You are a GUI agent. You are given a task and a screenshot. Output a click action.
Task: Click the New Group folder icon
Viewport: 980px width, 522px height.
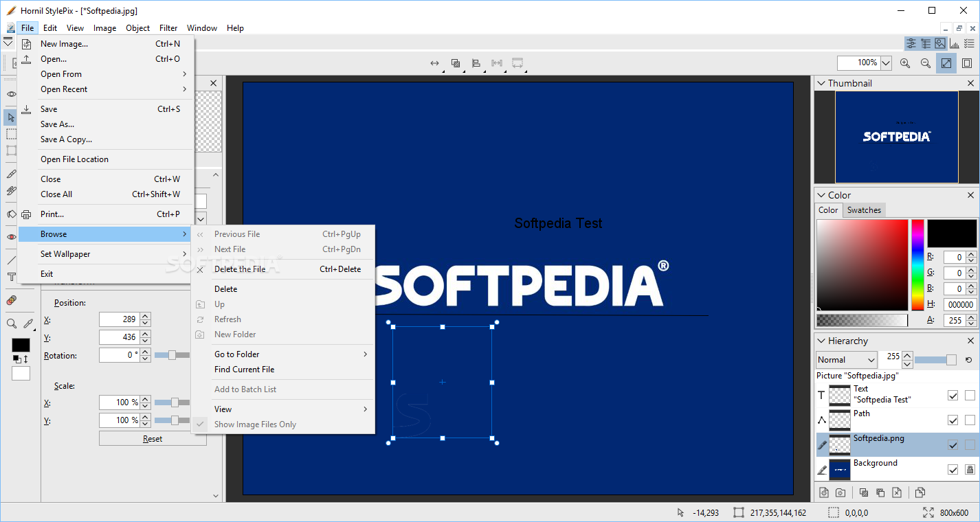point(840,492)
